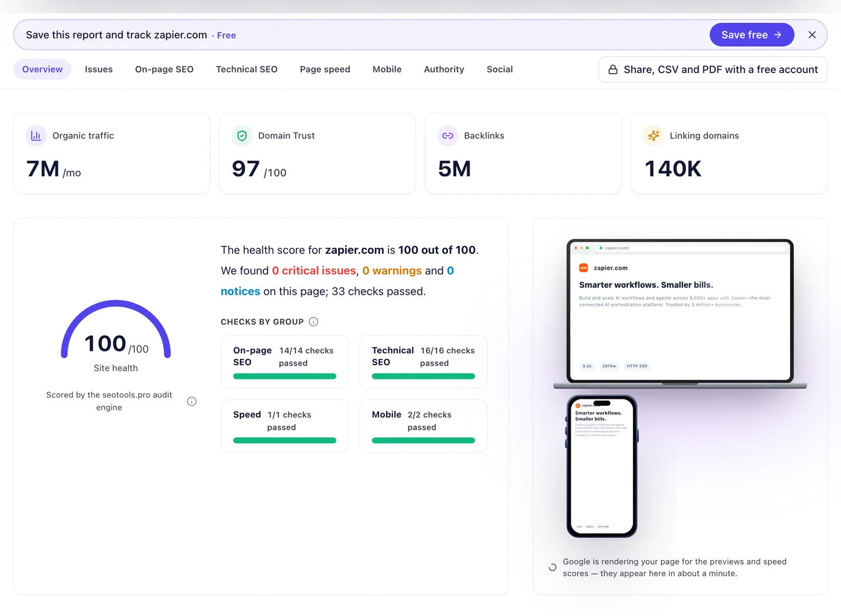The width and height of the screenshot is (841, 616).
Task: Click the notices link
Action: (240, 291)
